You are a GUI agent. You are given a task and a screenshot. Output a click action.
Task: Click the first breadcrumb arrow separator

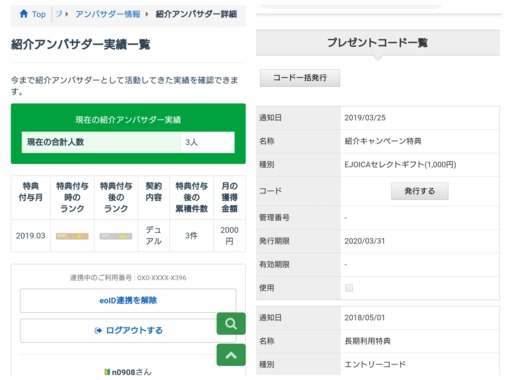coord(67,14)
